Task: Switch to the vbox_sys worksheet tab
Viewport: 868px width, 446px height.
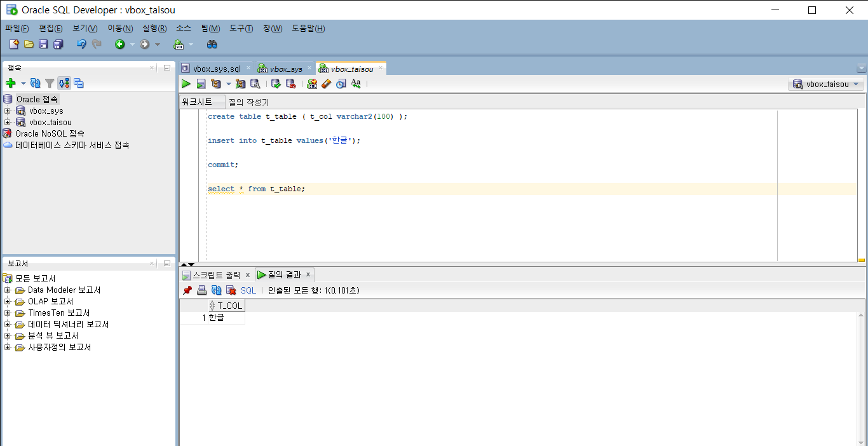Action: point(286,69)
